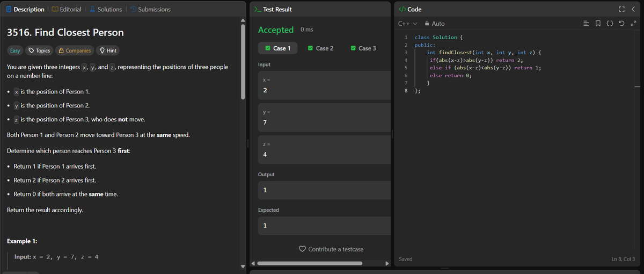Click the Saved status label
The height and width of the screenshot is (274, 644).
point(406,259)
